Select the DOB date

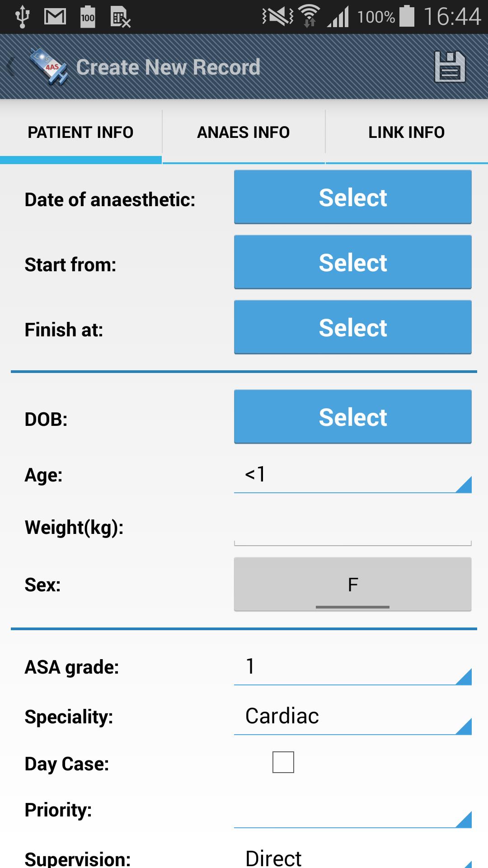(352, 417)
